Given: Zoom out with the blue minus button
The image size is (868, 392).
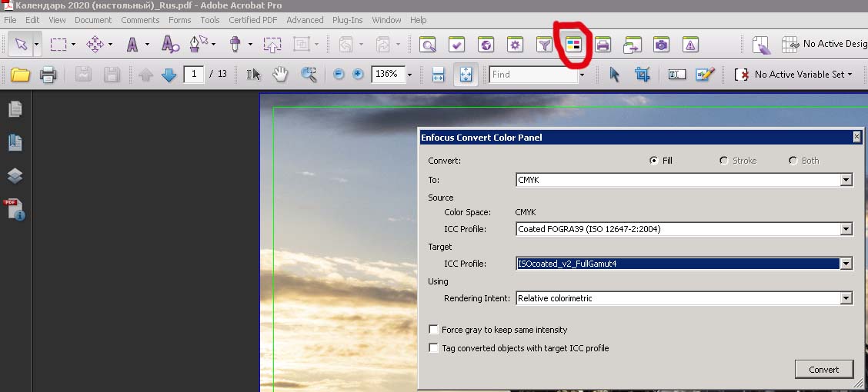Looking at the screenshot, I should pyautogui.click(x=339, y=74).
